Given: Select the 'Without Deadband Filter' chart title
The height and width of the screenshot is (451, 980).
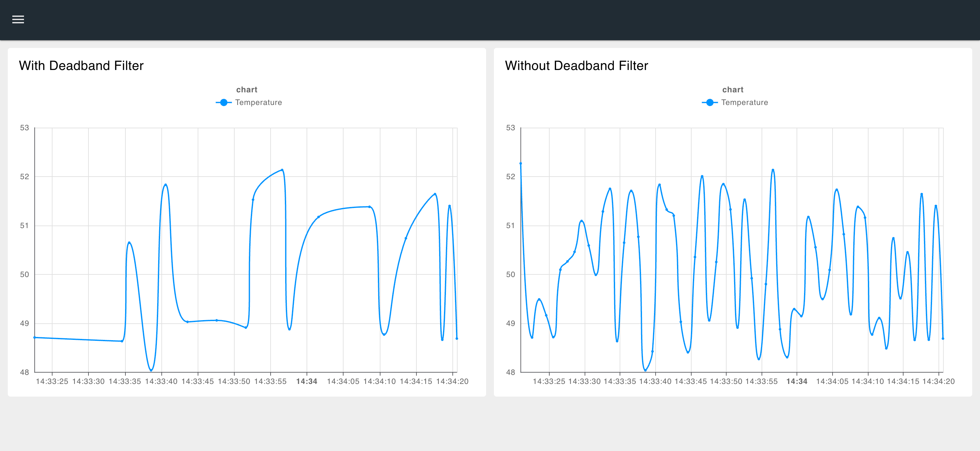Looking at the screenshot, I should coord(577,65).
